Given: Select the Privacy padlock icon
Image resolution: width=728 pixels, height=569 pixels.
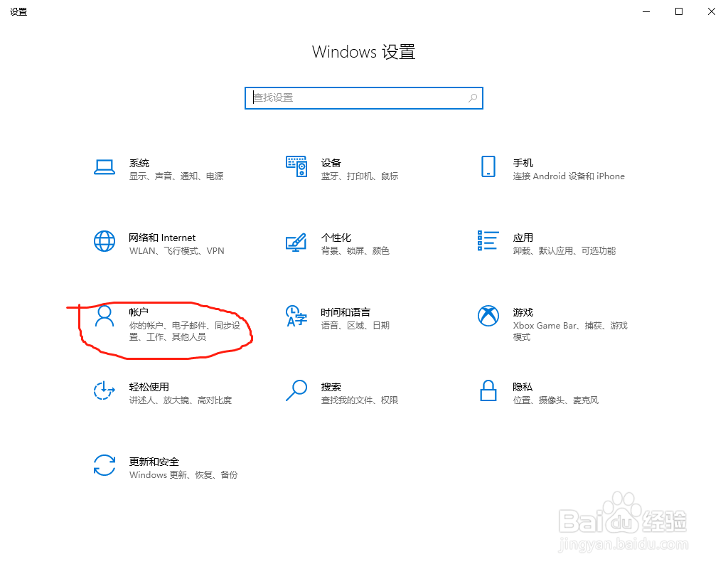Looking at the screenshot, I should tap(488, 390).
